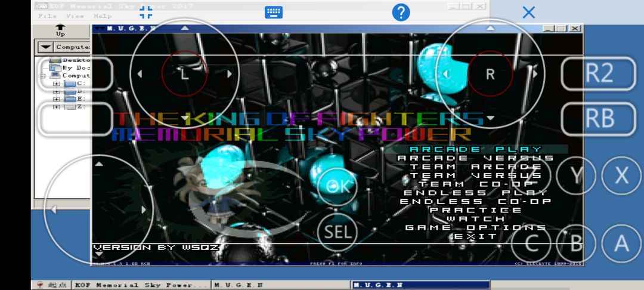
Task: Tap down arrow of R stick
Action: (x=490, y=118)
